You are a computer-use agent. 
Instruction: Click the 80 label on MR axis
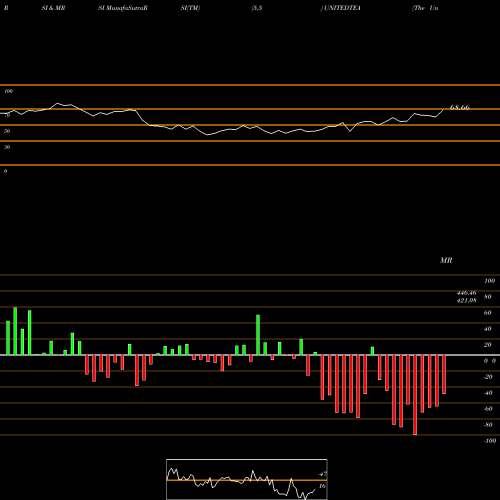click(x=488, y=297)
